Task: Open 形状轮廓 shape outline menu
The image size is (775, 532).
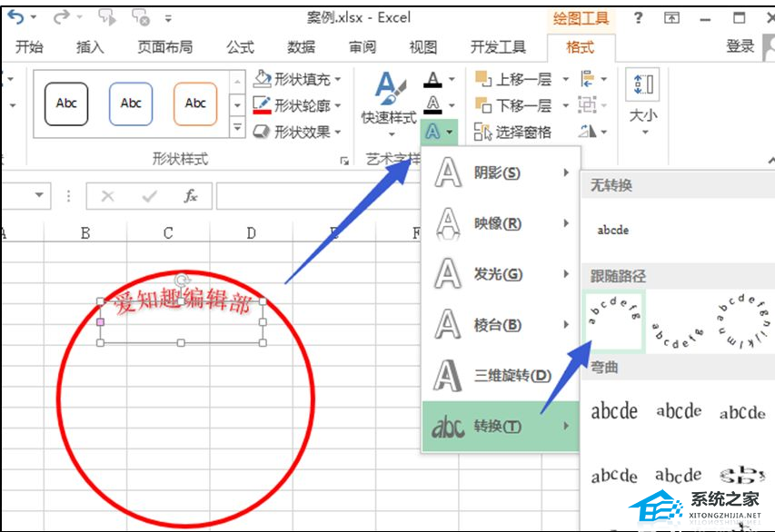Action: (x=297, y=104)
